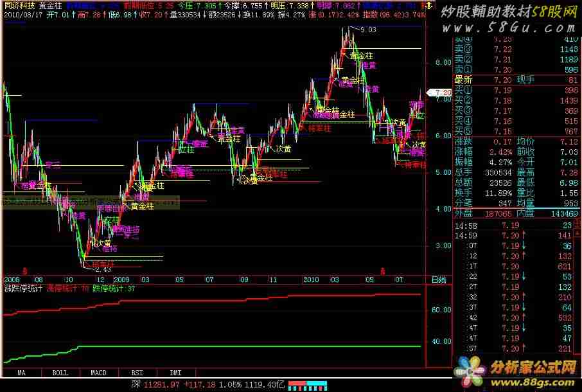This screenshot has width=582, height=392.
Task: Click the 9.03 high price label
Action: pos(368,30)
